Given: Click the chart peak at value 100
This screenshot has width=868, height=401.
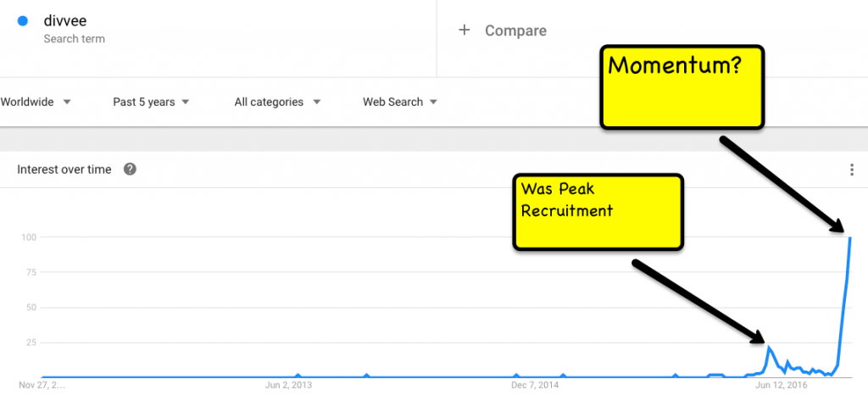Looking at the screenshot, I should pos(849,237).
